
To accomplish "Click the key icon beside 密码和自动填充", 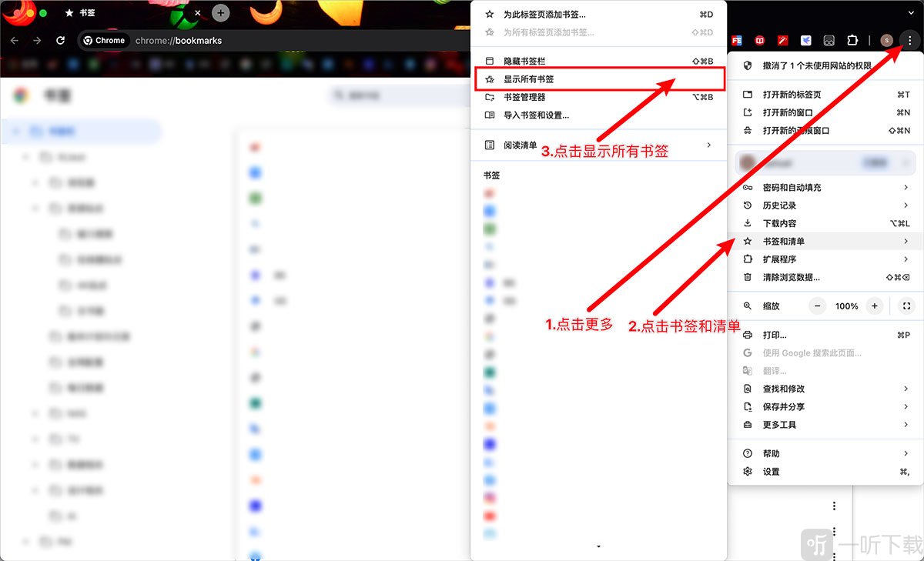I will tap(748, 188).
